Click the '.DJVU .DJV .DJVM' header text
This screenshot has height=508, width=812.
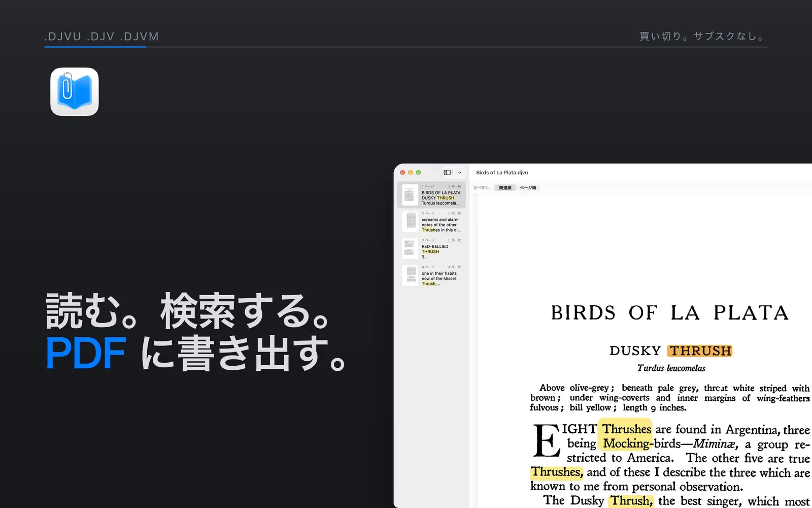[x=101, y=37]
